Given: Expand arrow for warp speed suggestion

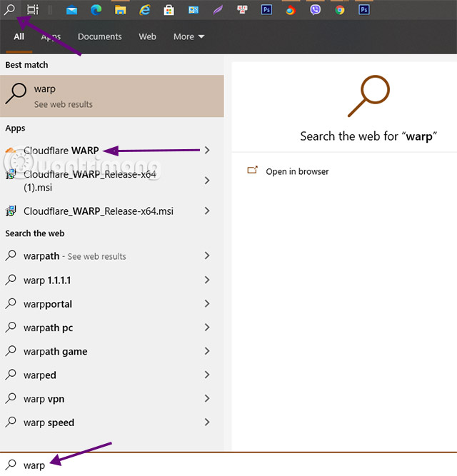Looking at the screenshot, I should pos(207,422).
